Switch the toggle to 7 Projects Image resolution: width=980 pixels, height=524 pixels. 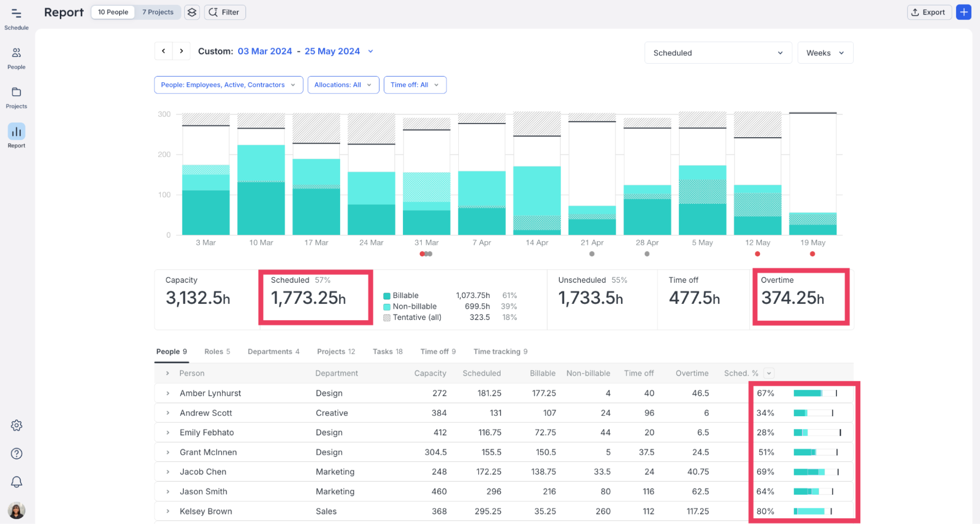(157, 12)
